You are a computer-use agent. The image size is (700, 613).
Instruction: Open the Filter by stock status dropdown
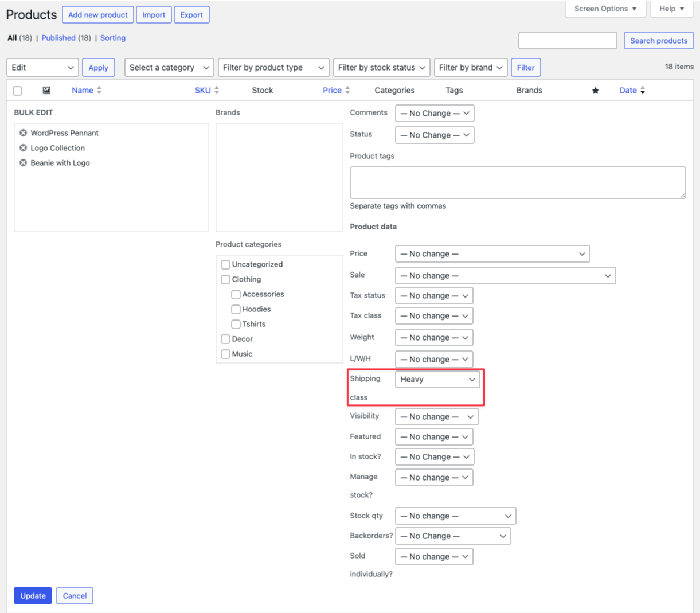tap(381, 67)
